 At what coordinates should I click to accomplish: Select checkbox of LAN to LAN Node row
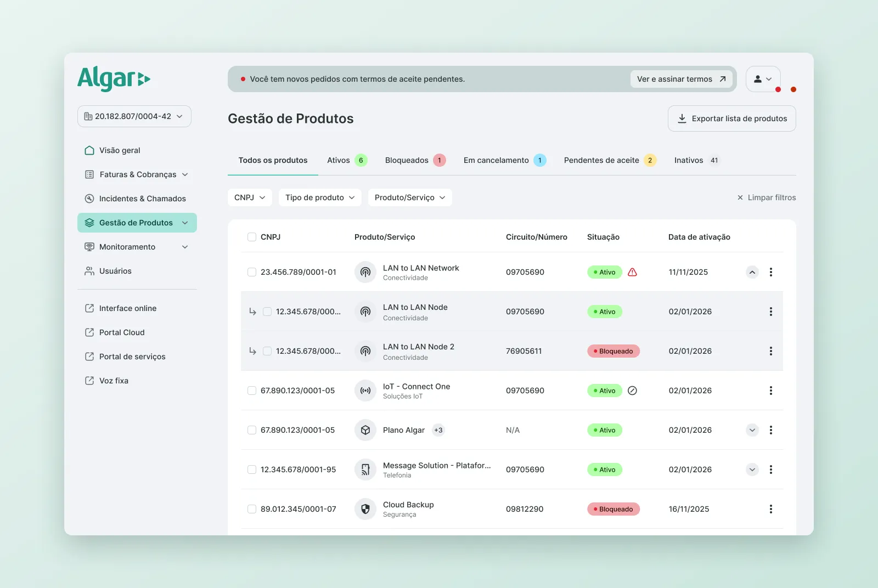267,312
